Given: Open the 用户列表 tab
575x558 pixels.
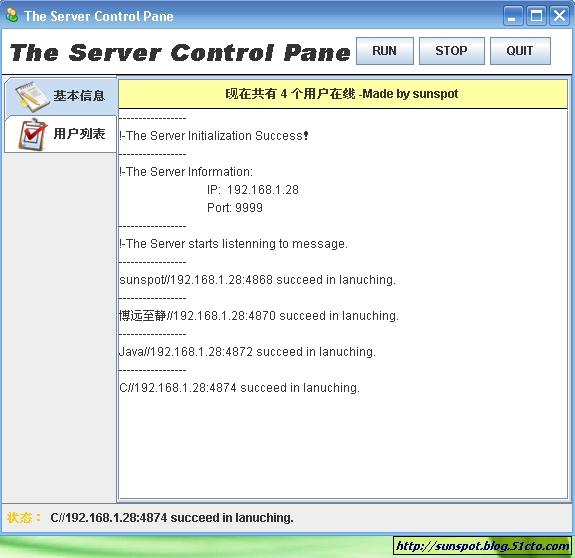Looking at the screenshot, I should point(61,134).
